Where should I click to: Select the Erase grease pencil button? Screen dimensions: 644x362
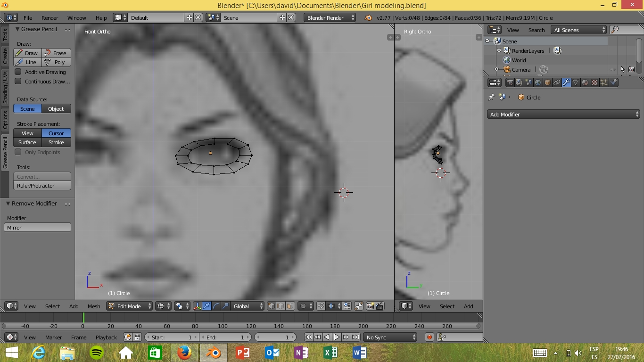(56, 53)
